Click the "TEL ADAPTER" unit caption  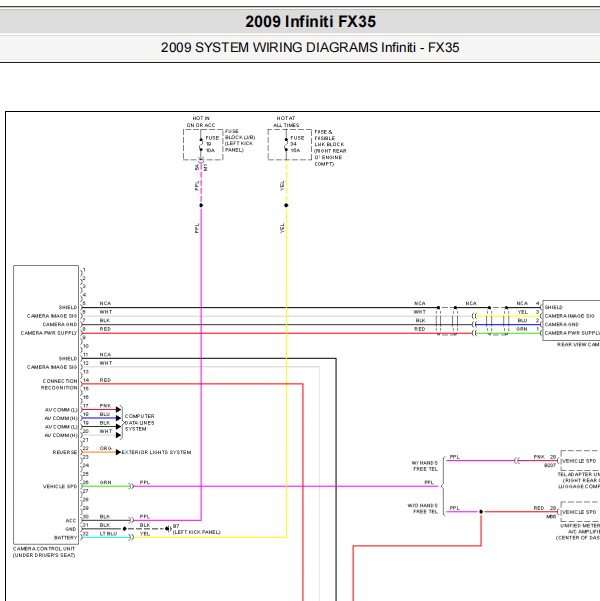[x=579, y=480]
